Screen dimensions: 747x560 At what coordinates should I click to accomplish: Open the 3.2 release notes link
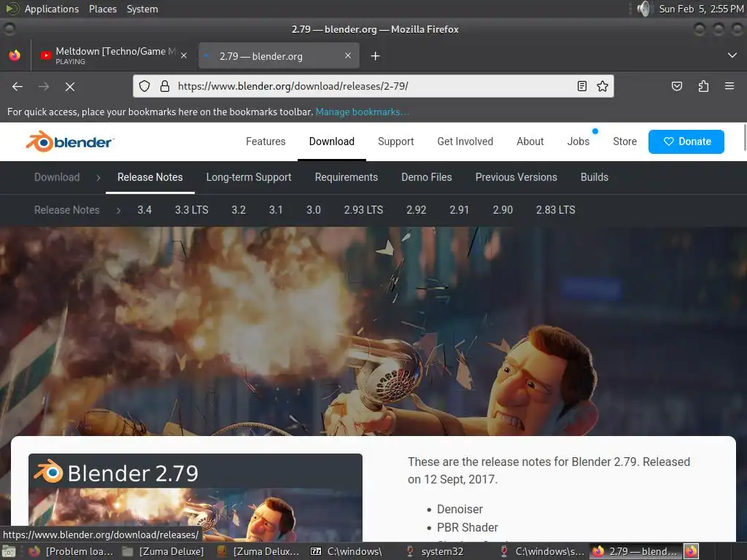coord(239,210)
